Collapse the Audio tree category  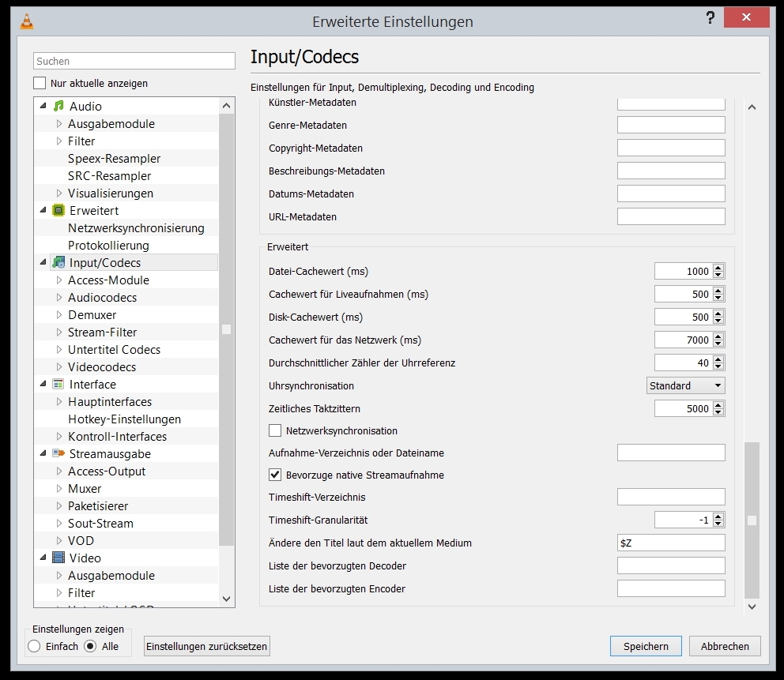pos(43,106)
